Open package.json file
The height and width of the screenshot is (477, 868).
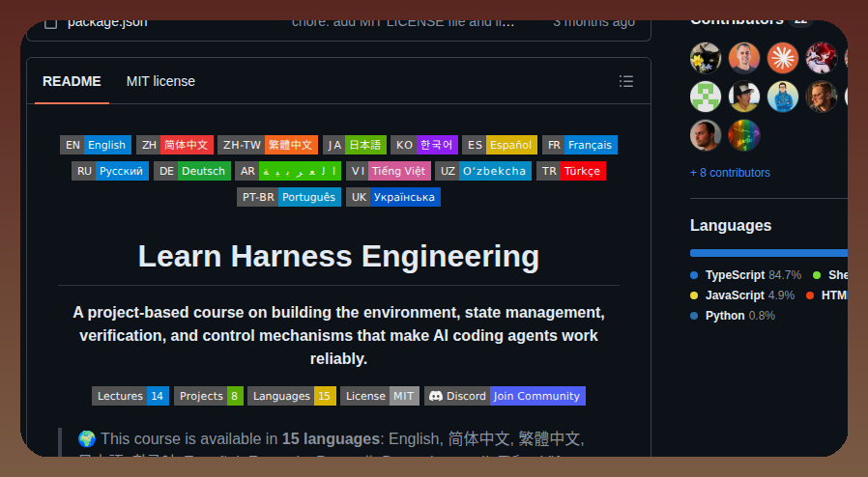pyautogui.click(x=107, y=23)
